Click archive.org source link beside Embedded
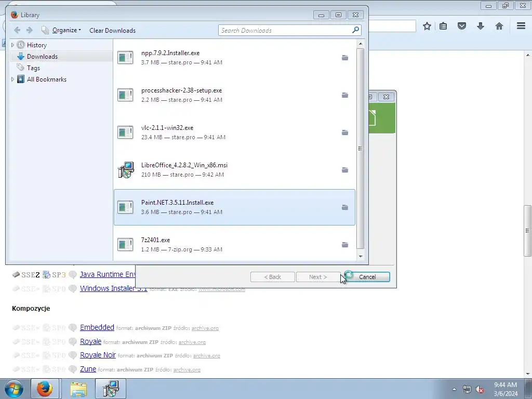Image resolution: width=532 pixels, height=399 pixels. pyautogui.click(x=205, y=328)
